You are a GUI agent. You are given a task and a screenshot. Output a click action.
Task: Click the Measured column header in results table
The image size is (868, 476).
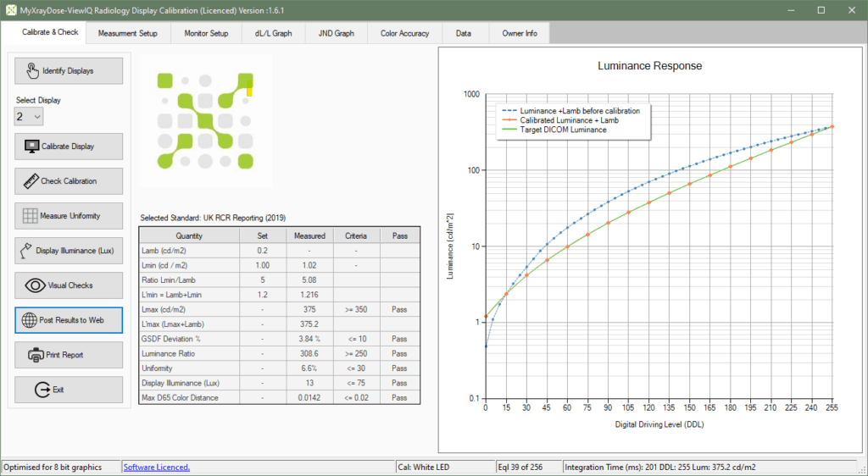tap(309, 235)
